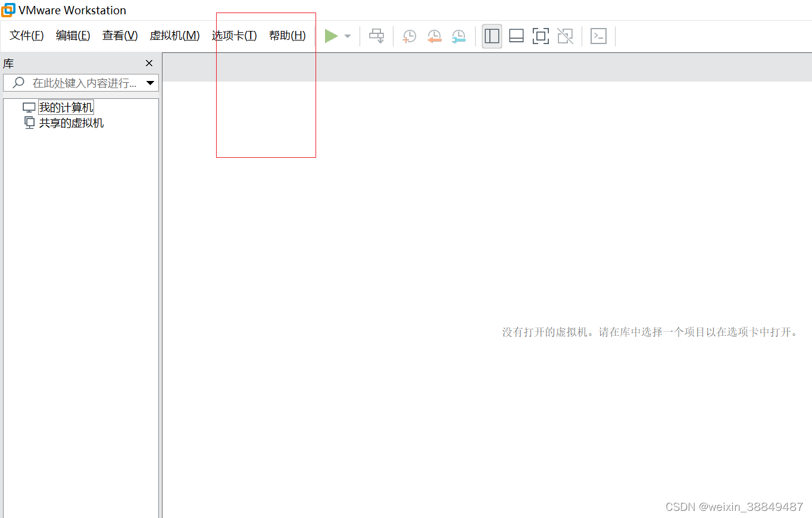The width and height of the screenshot is (812, 518).
Task: Open the 选项卡(T) menu
Action: [235, 36]
